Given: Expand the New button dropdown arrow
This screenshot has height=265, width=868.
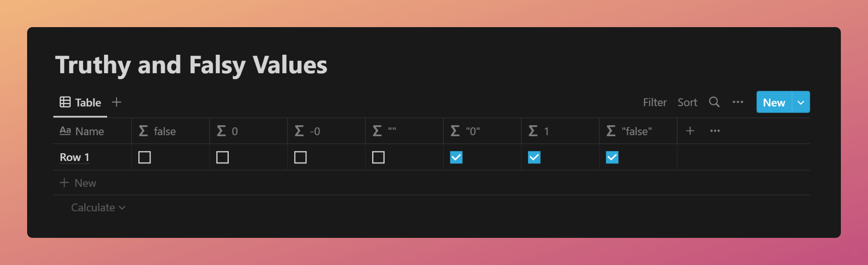Looking at the screenshot, I should 801,102.
